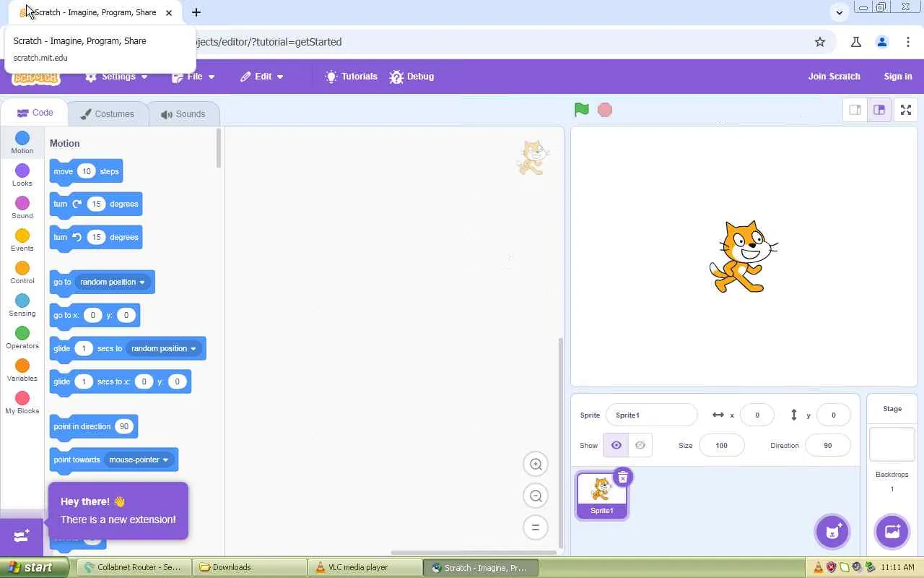This screenshot has width=924, height=578.
Task: Enter full screen stage mode
Action: point(906,110)
